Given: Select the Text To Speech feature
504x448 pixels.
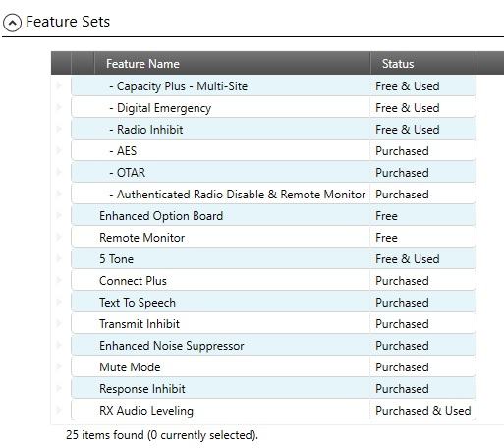Looking at the screenshot, I should 273,303.
